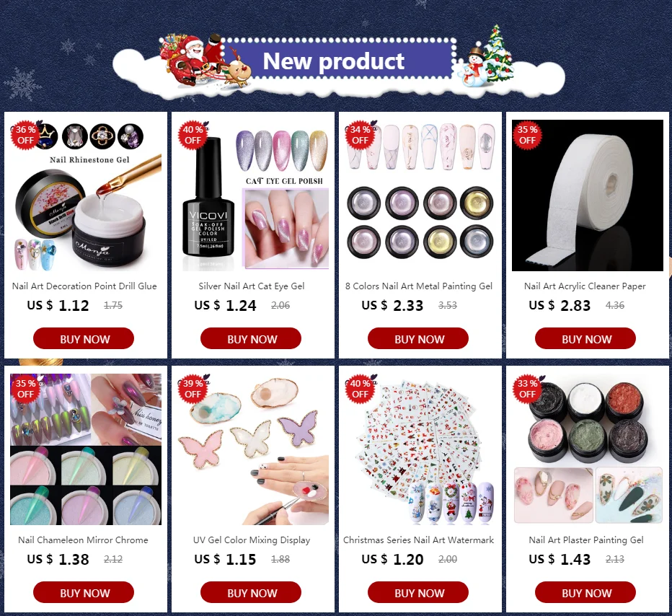
Task: Click the 35% OFF badge on Cleaner Paper
Action: tap(527, 135)
